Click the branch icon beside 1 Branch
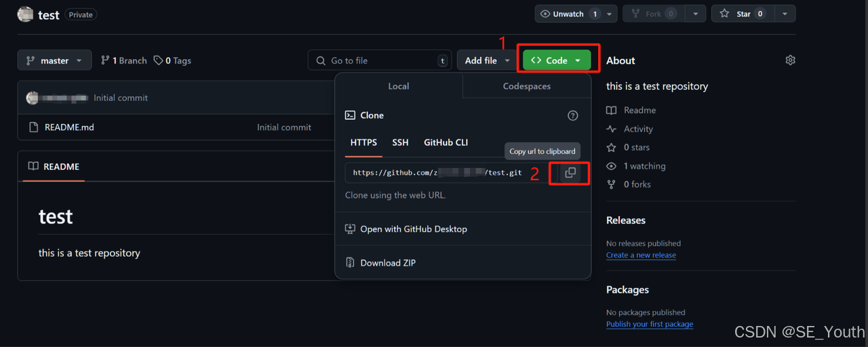 coord(105,60)
